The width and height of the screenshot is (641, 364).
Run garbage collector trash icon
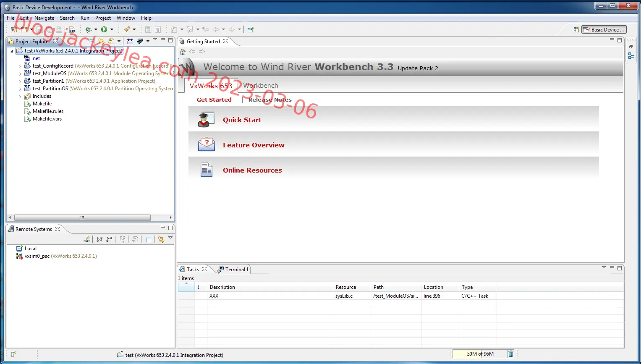pos(511,354)
